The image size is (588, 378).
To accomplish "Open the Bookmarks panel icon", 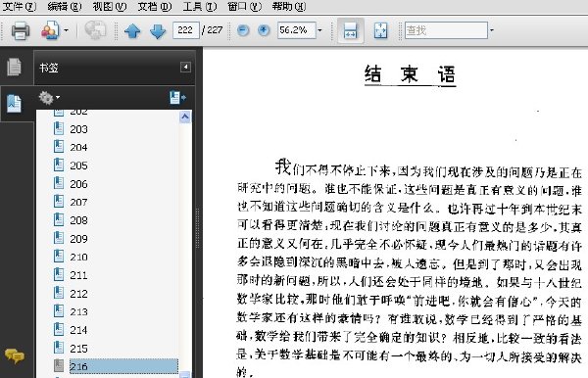I will pos(15,104).
